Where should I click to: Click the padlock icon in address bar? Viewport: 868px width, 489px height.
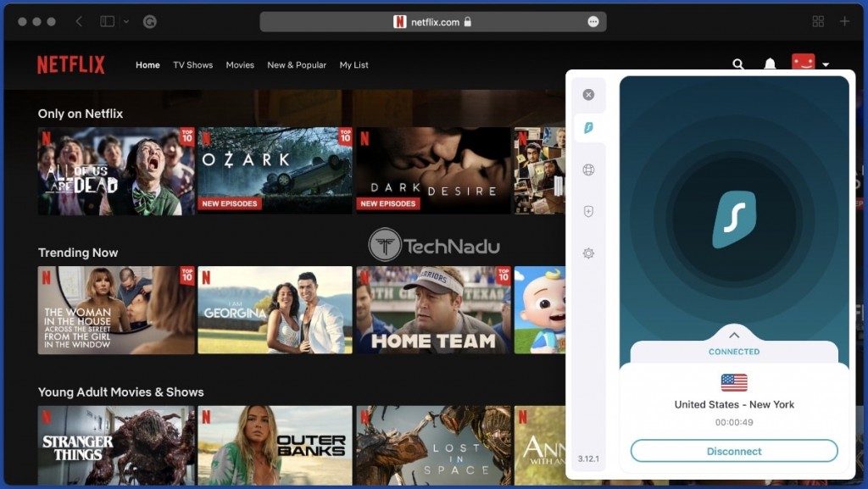point(468,21)
